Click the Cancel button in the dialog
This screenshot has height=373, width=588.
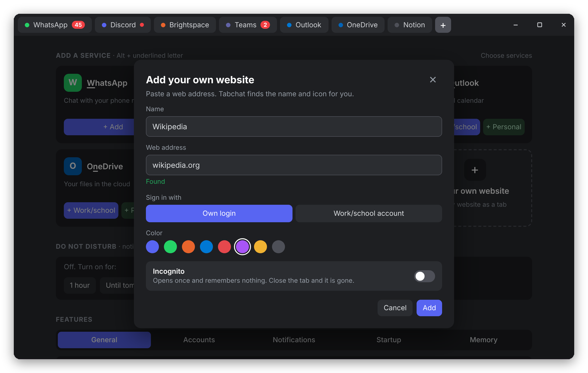[x=395, y=308]
